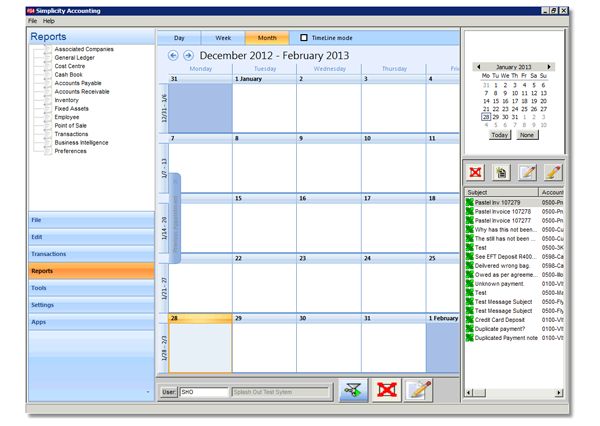Open the Tools navigation pane button

(91, 288)
